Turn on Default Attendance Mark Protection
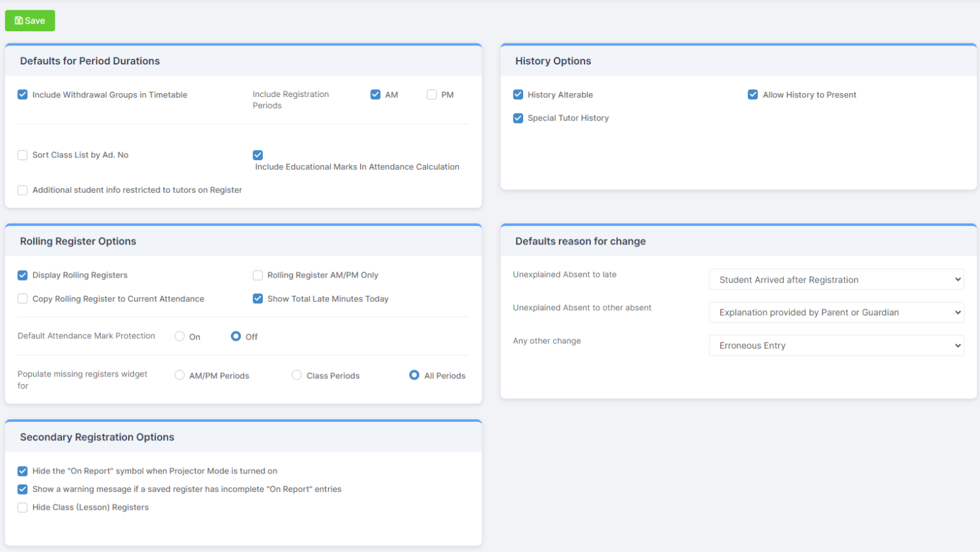980x552 pixels. (179, 336)
